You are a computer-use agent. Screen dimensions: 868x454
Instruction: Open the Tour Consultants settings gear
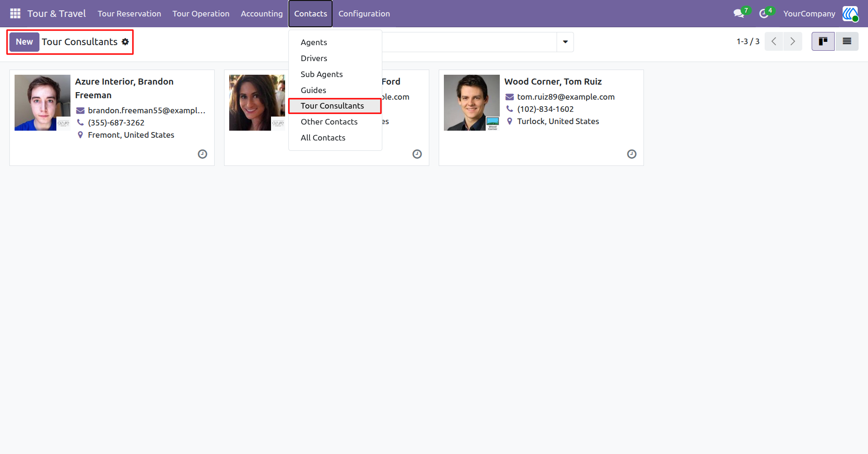125,42
